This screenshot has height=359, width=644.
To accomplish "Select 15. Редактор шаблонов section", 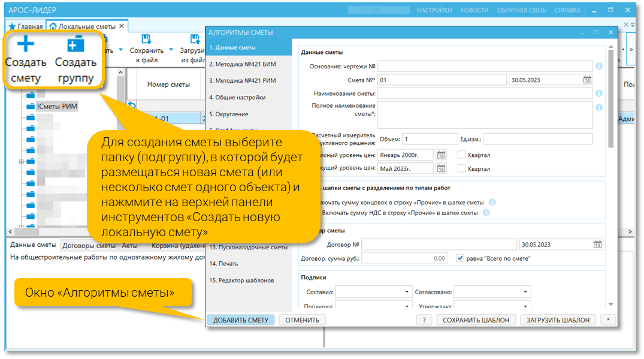I will coord(249,280).
